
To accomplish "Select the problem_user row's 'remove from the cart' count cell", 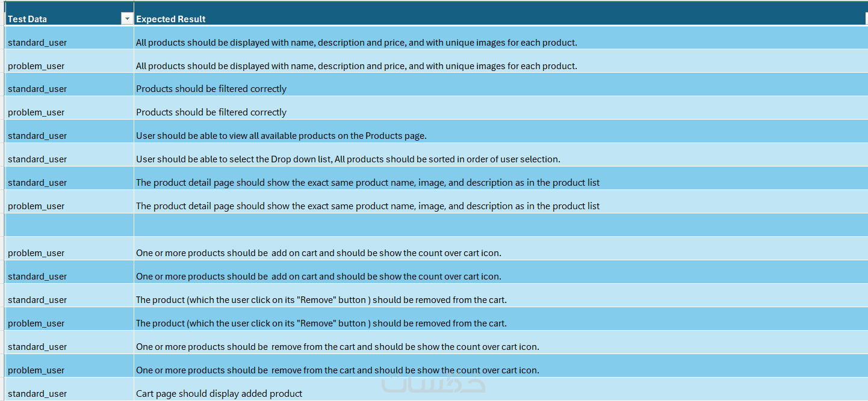I will [x=337, y=370].
